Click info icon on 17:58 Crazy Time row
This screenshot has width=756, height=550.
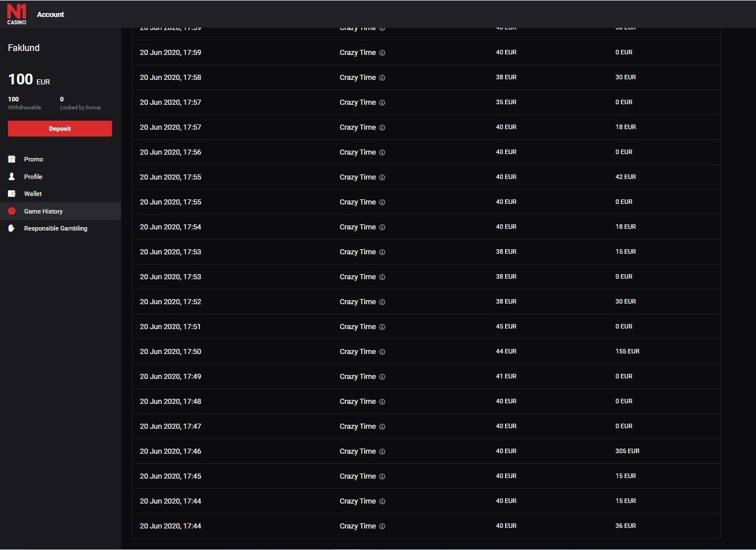pyautogui.click(x=382, y=78)
